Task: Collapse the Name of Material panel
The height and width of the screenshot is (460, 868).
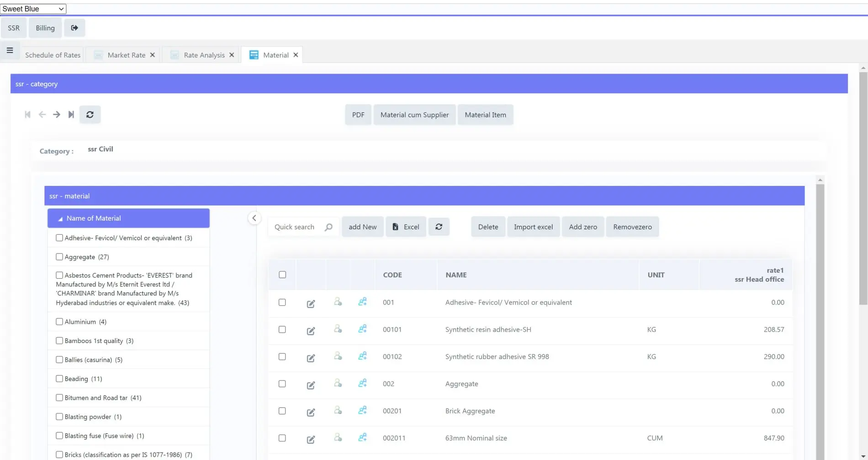Action: point(60,219)
